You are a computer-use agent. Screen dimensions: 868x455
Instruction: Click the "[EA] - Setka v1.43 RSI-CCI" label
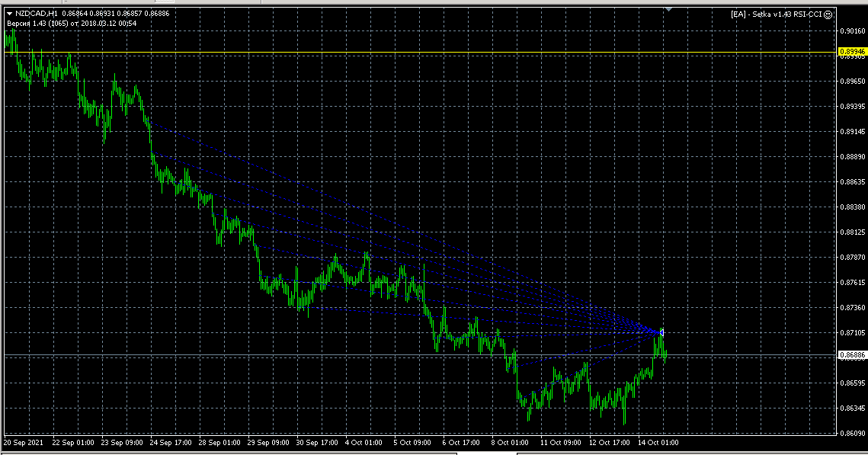(x=776, y=14)
